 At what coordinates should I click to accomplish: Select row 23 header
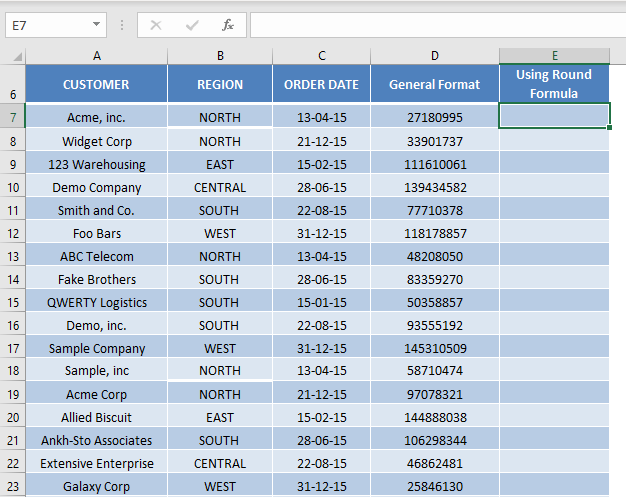[13, 486]
